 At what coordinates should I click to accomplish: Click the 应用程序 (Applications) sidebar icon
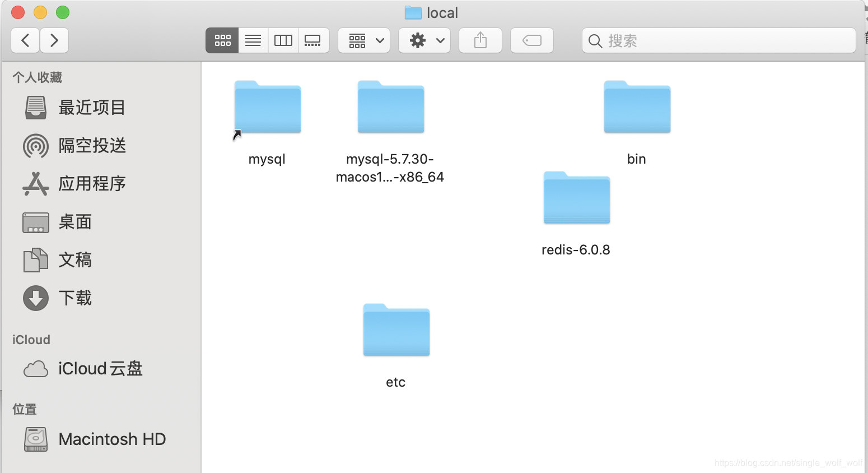coord(36,184)
